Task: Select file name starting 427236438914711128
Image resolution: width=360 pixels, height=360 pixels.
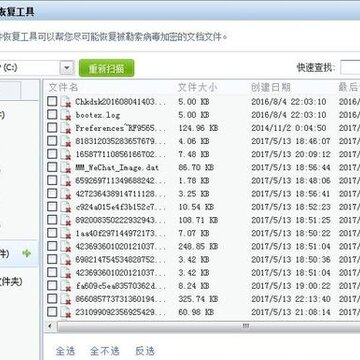Action: 121,194
